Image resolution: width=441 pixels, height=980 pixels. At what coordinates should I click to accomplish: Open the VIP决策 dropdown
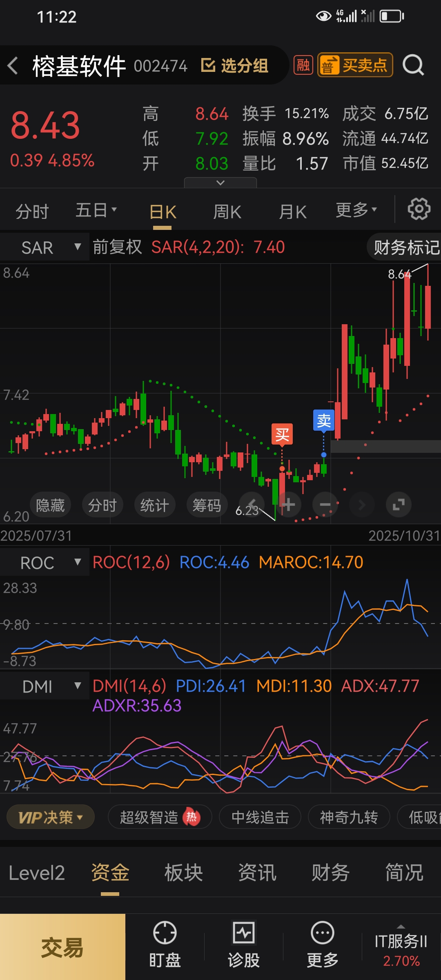pyautogui.click(x=51, y=817)
